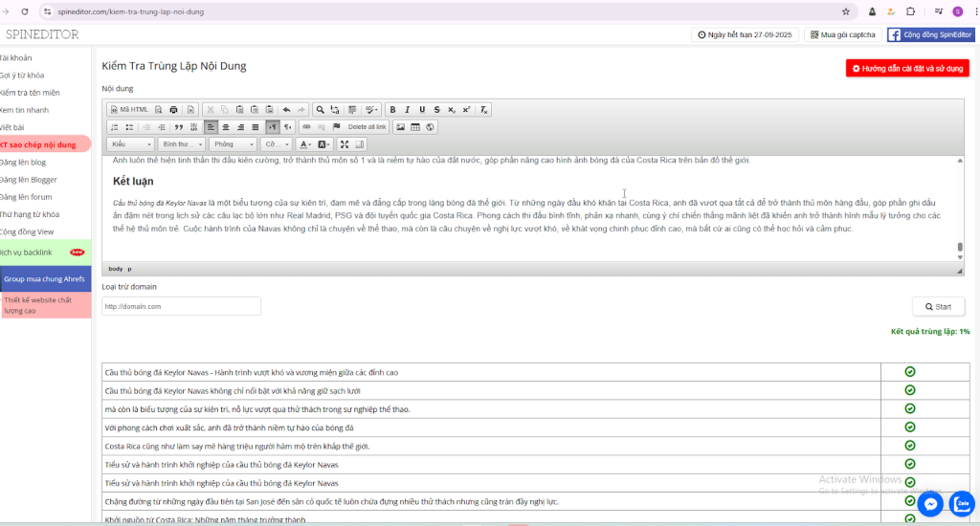Image resolution: width=980 pixels, height=526 pixels.
Task: Open the Kiểu style dropdown
Action: coord(130,144)
